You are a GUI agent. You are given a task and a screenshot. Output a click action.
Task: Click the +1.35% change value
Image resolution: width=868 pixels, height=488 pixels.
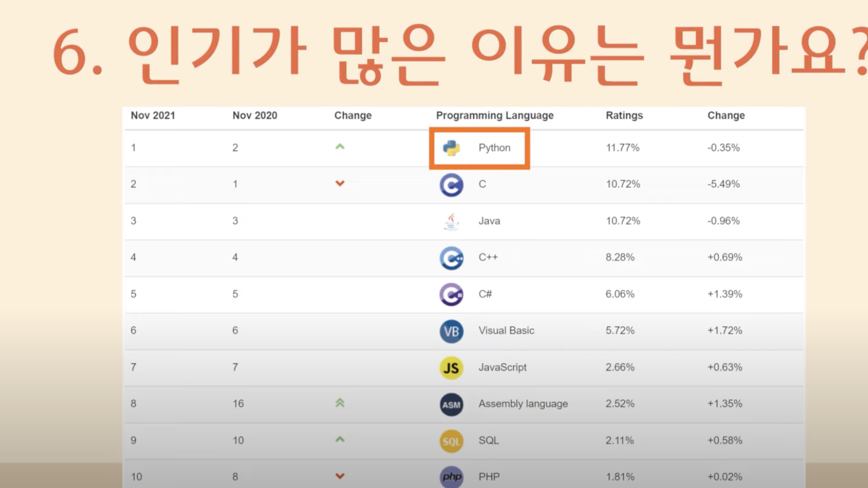coord(725,404)
